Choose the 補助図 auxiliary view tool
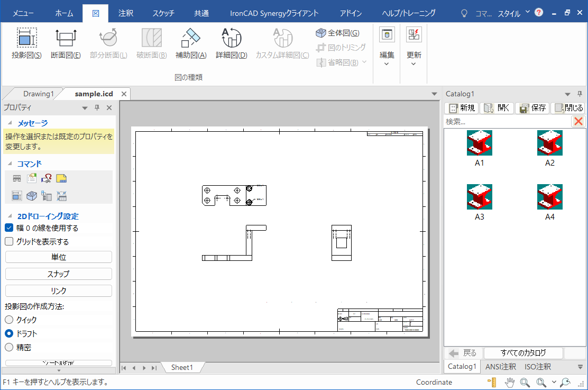The width and height of the screenshot is (588, 390). click(191, 43)
